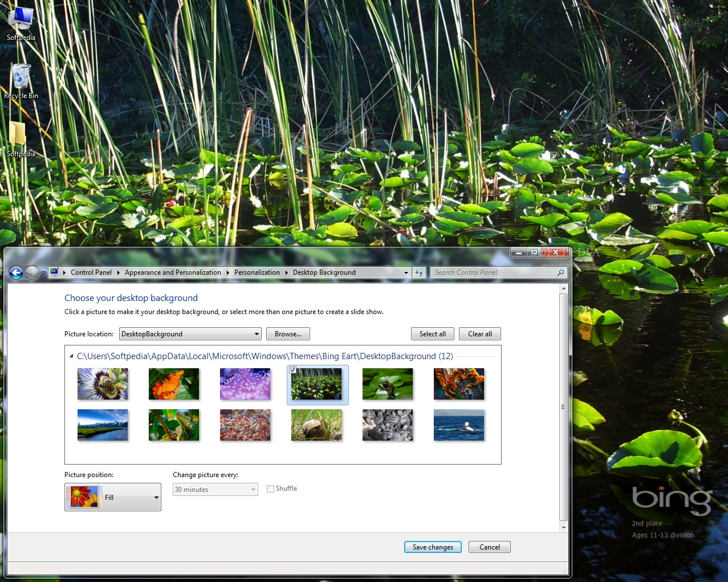The height and width of the screenshot is (582, 728).
Task: Click the Select all button
Action: 433,334
